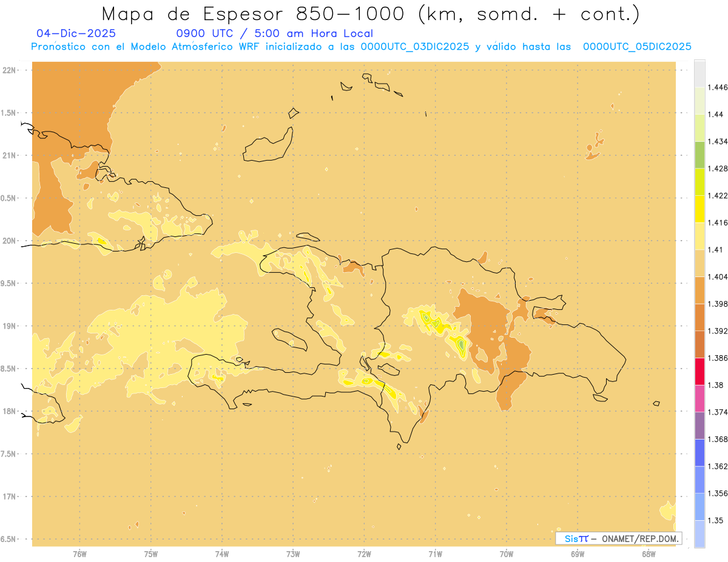
Task: Click the legend value '1.386'
Action: (718, 358)
